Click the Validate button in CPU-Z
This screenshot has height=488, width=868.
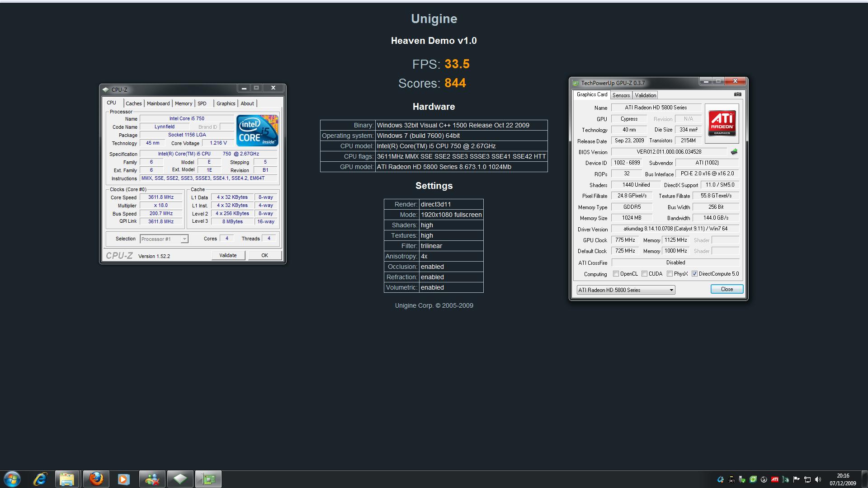click(228, 255)
